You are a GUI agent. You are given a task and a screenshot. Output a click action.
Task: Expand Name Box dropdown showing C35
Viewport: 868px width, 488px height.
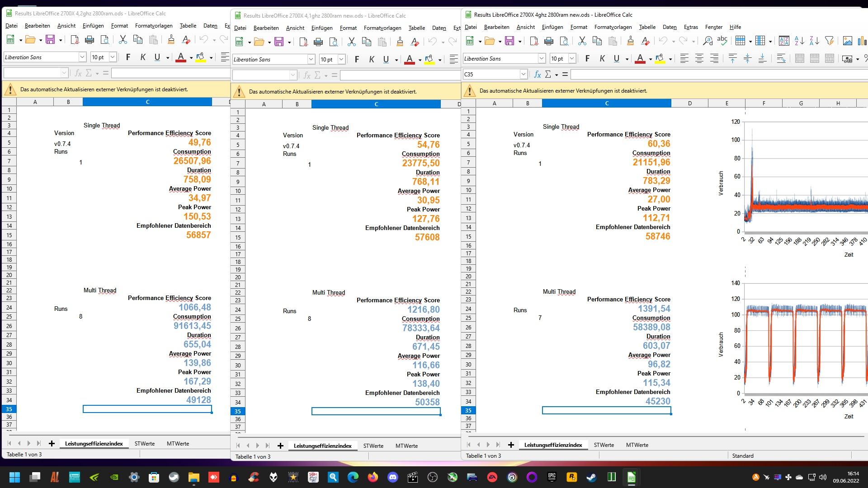tap(524, 74)
